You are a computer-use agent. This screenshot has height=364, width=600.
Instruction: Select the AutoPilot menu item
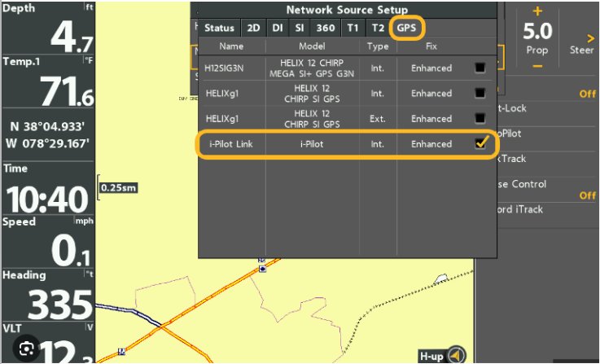click(509, 134)
